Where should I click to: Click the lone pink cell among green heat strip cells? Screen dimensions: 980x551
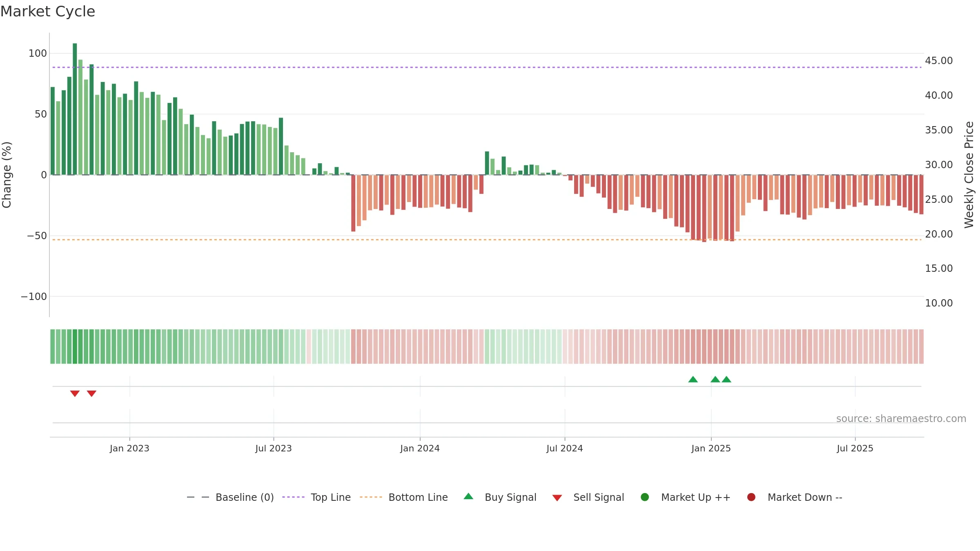coord(309,347)
